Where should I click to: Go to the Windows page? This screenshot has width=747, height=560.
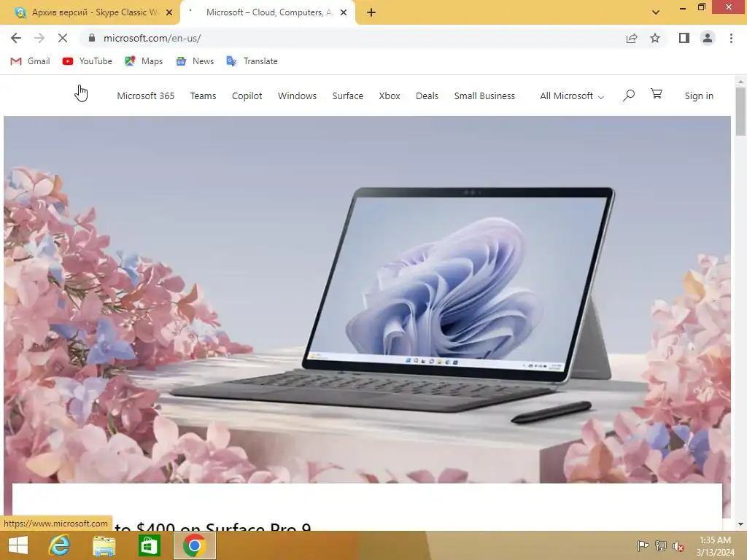tap(298, 96)
